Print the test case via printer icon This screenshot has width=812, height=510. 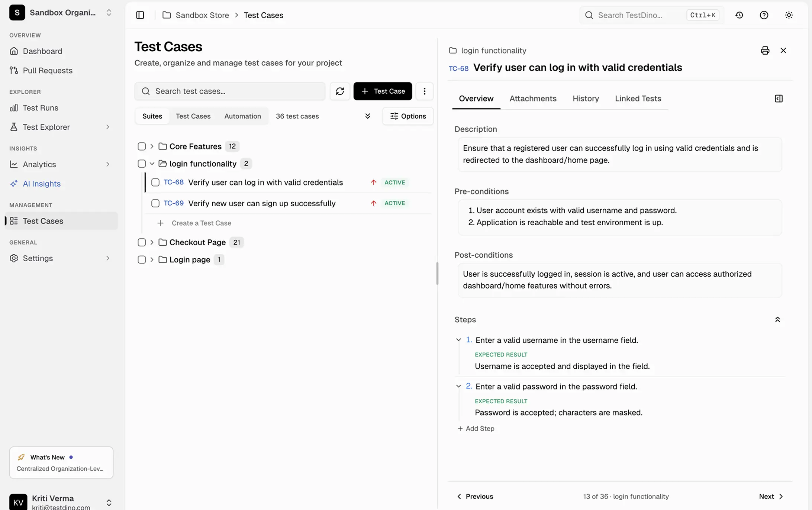pos(765,51)
